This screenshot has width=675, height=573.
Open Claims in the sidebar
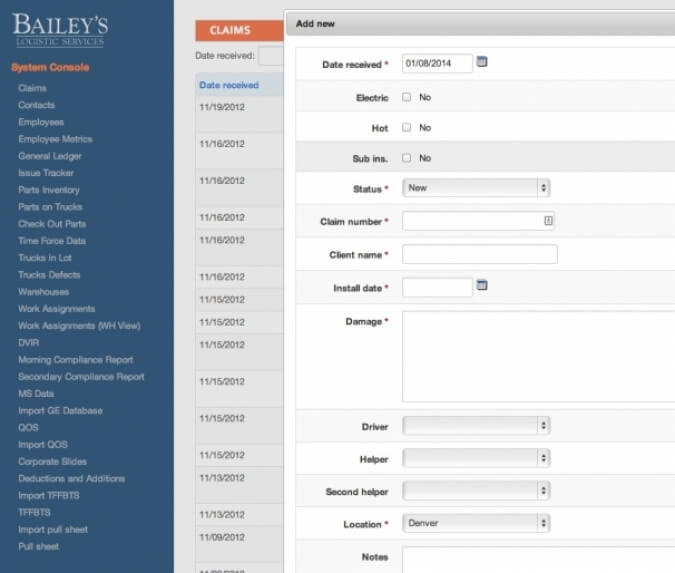[x=32, y=88]
